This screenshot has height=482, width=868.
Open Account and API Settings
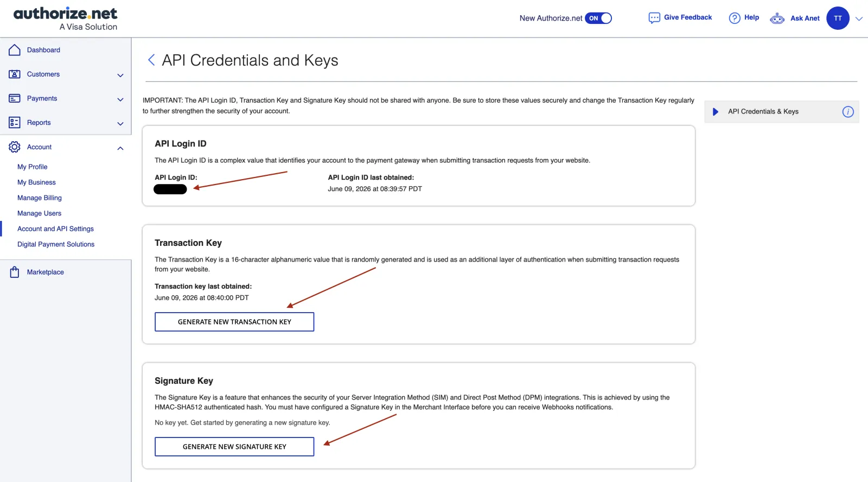[55, 229]
